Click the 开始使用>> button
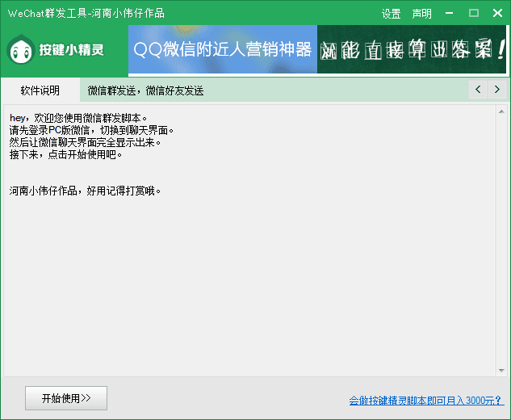 click(66, 398)
